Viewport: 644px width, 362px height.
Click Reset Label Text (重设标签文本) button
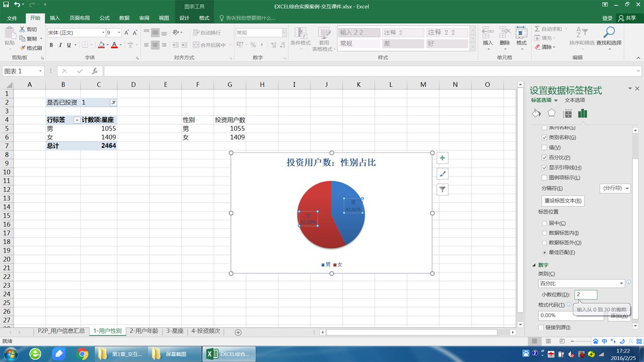click(563, 201)
